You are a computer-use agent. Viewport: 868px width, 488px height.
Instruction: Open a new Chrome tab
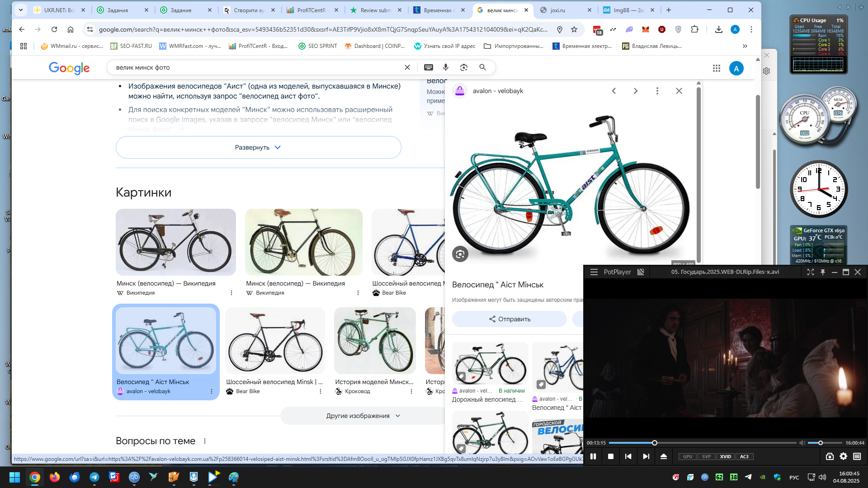[x=669, y=10]
